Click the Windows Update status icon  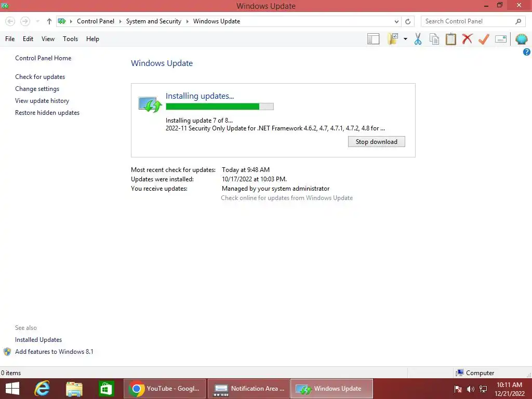tap(150, 104)
